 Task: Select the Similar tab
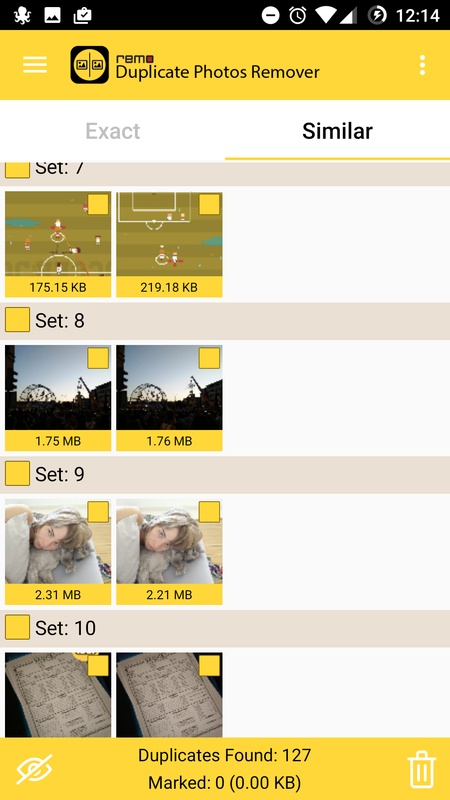point(337,131)
